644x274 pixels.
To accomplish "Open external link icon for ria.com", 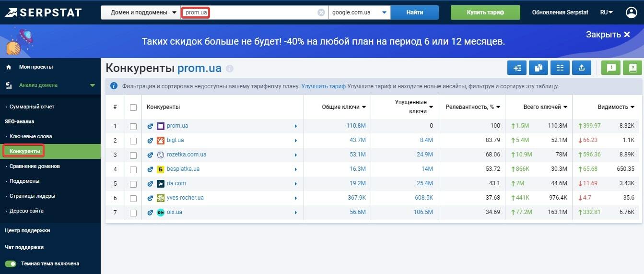I will point(150,184).
